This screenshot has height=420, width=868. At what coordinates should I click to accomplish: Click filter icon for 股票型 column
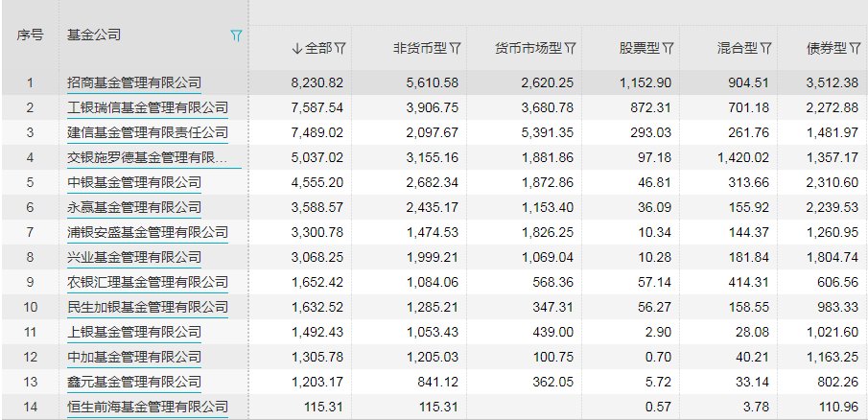(x=669, y=49)
